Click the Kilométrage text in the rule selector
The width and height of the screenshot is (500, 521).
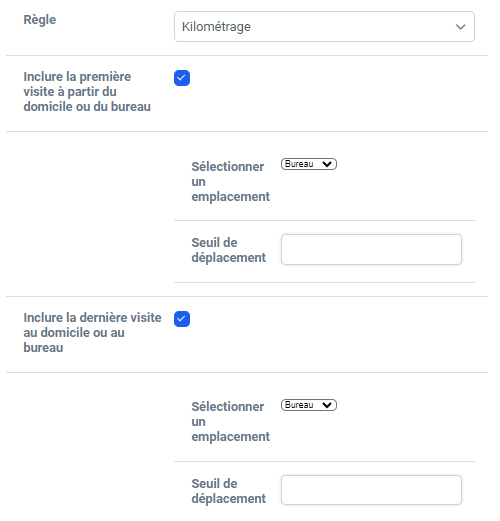pyautogui.click(x=216, y=27)
